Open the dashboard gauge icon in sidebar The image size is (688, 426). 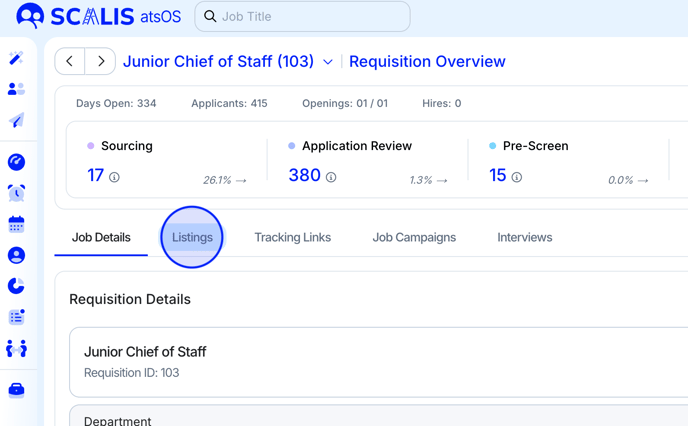pos(16,162)
